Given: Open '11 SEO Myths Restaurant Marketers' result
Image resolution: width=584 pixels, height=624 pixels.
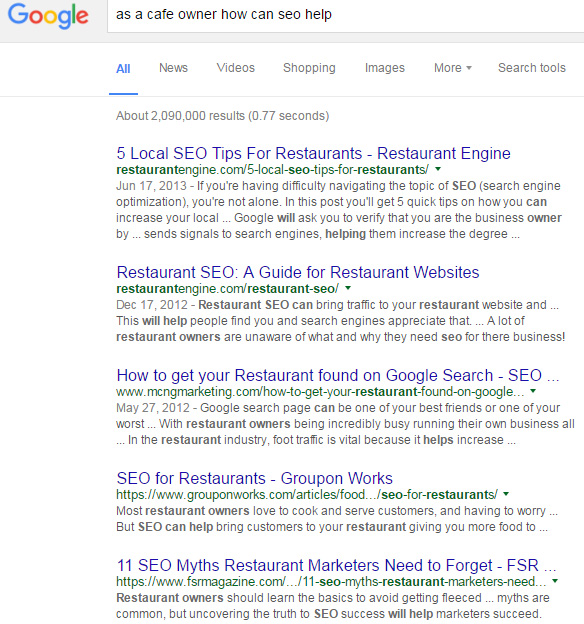Looking at the screenshot, I should coord(336,566).
